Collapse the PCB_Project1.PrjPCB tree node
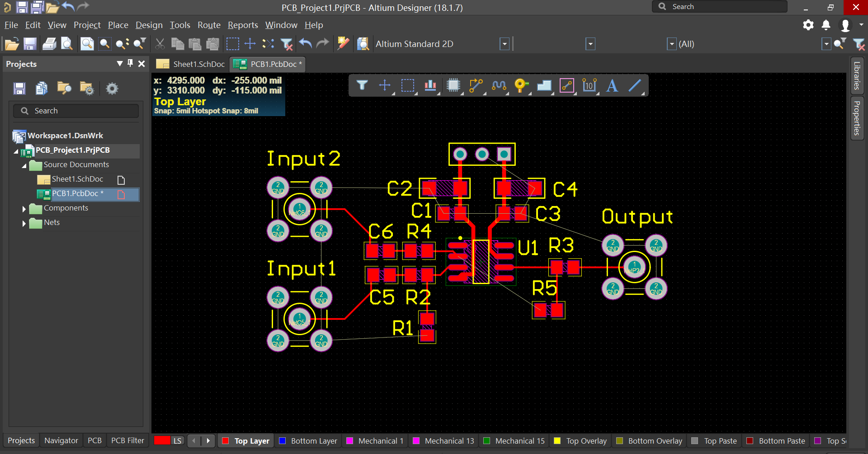The height and width of the screenshot is (454, 868). coord(16,151)
